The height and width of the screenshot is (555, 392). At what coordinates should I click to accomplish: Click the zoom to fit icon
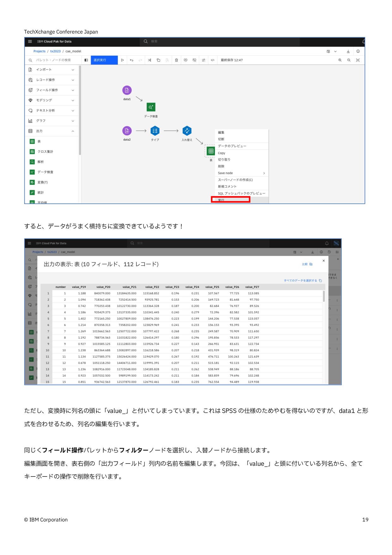click(358, 60)
